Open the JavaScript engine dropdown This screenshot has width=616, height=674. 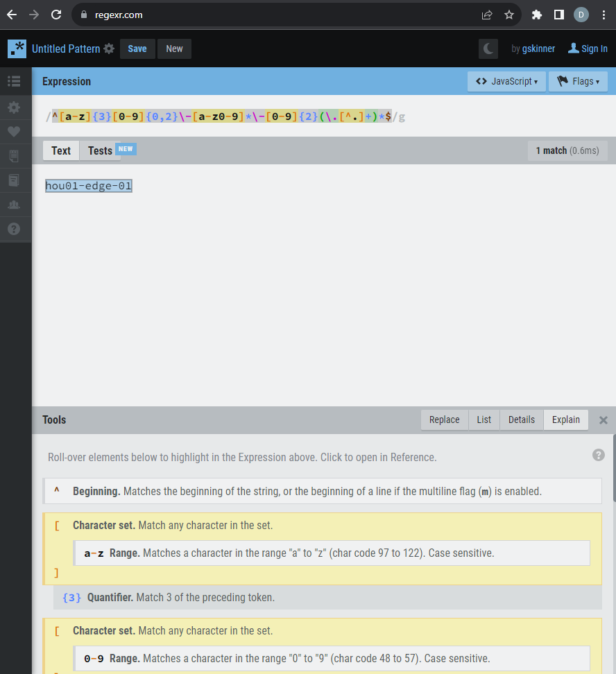(x=506, y=81)
